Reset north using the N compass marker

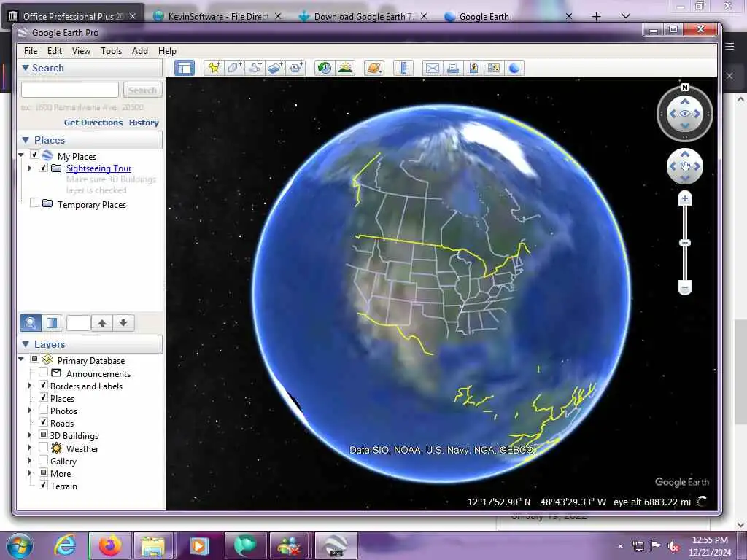click(x=684, y=87)
